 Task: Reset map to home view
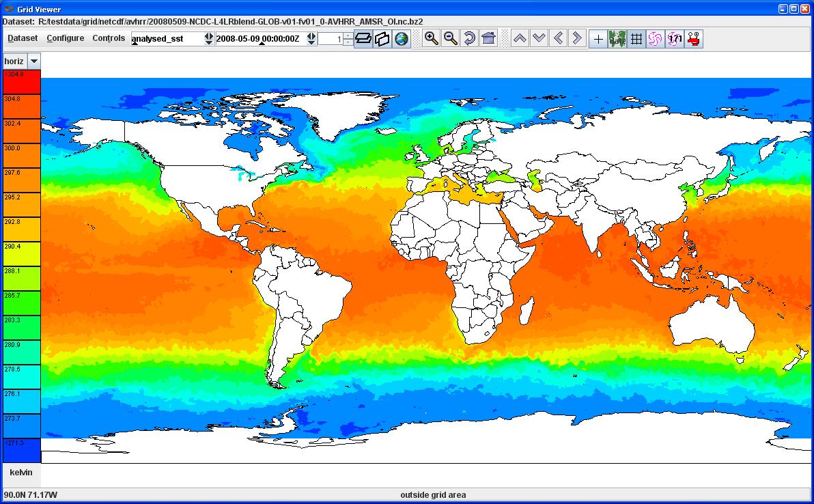coord(488,38)
